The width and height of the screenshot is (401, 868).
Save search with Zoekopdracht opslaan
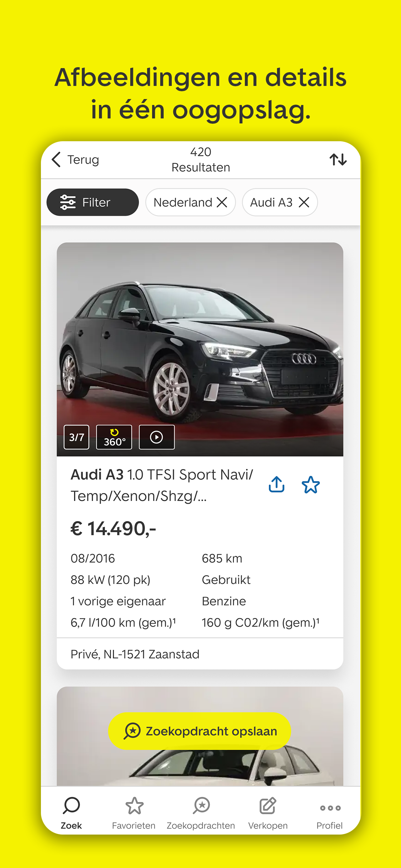(x=200, y=731)
